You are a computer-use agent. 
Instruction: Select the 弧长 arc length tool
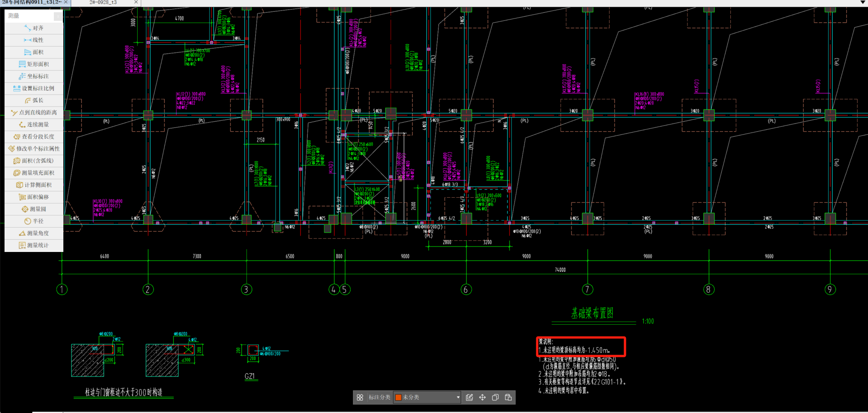coord(34,100)
